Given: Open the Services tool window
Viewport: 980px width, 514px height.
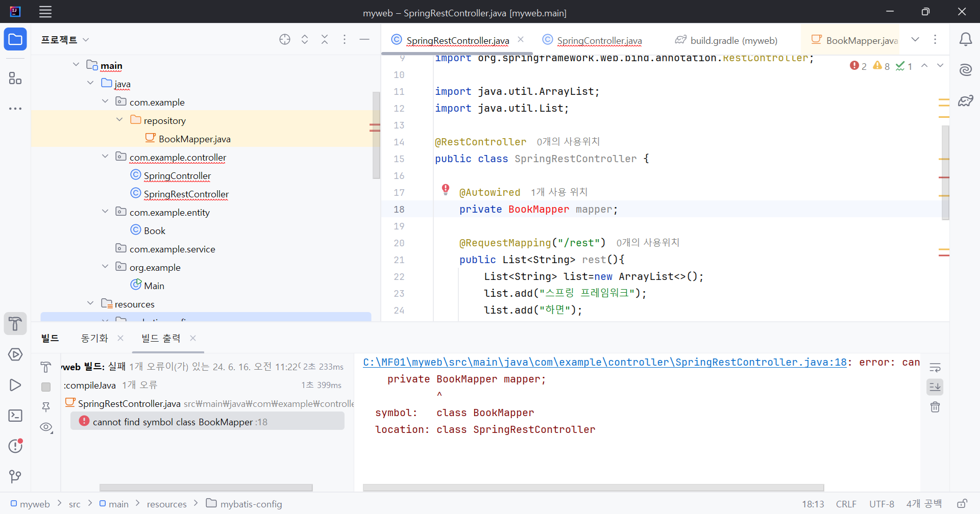Looking at the screenshot, I should click(x=15, y=354).
